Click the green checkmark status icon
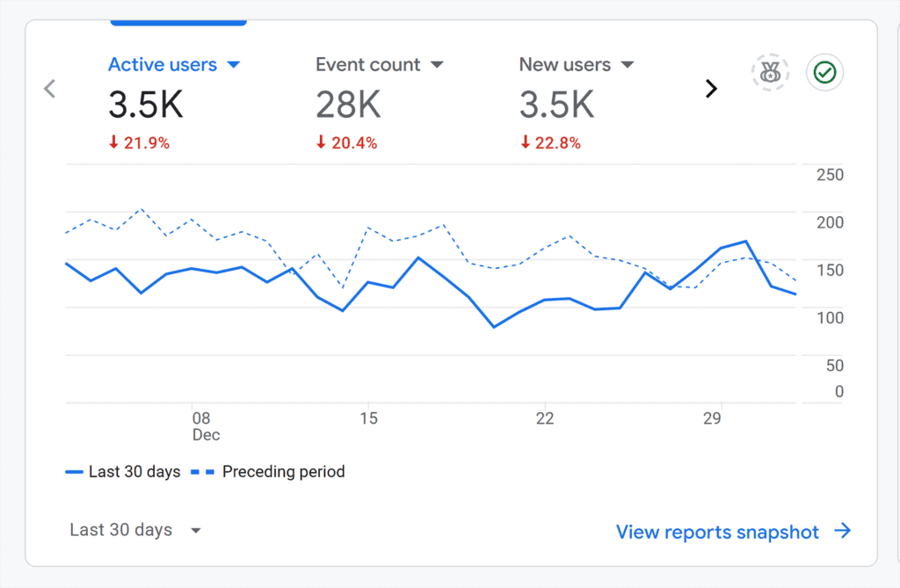The image size is (900, 588). (824, 73)
